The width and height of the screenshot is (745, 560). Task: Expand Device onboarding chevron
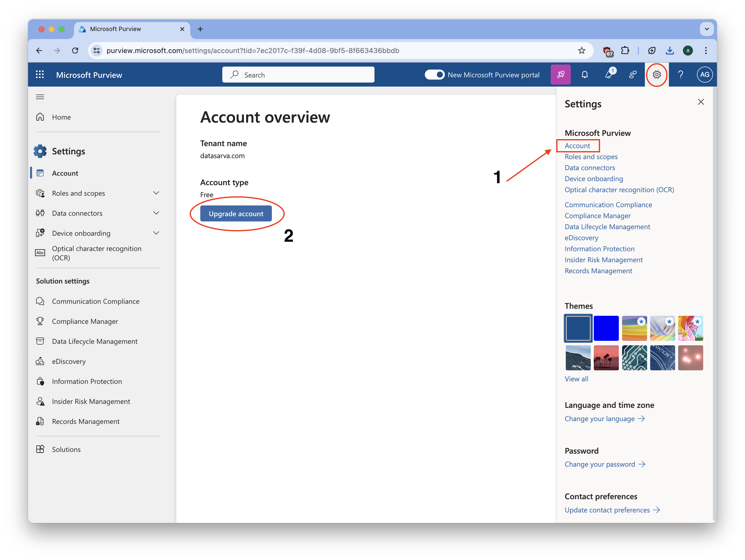point(156,233)
